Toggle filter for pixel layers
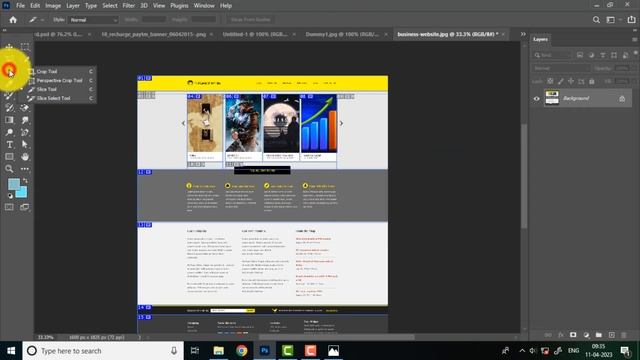Screen dimensions: 640x360 pos(580,55)
